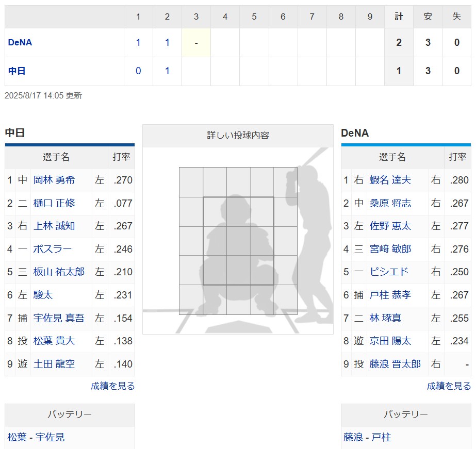Image resolution: width=476 pixels, height=449 pixels.
Task: Select the 詳しい投球内容 panel header
Action: click(x=238, y=136)
